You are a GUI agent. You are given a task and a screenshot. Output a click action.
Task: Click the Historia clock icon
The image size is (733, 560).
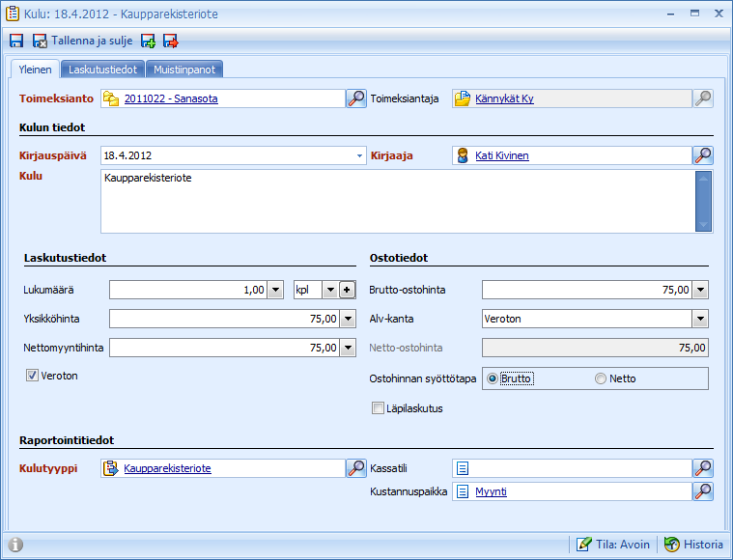pos(672,545)
